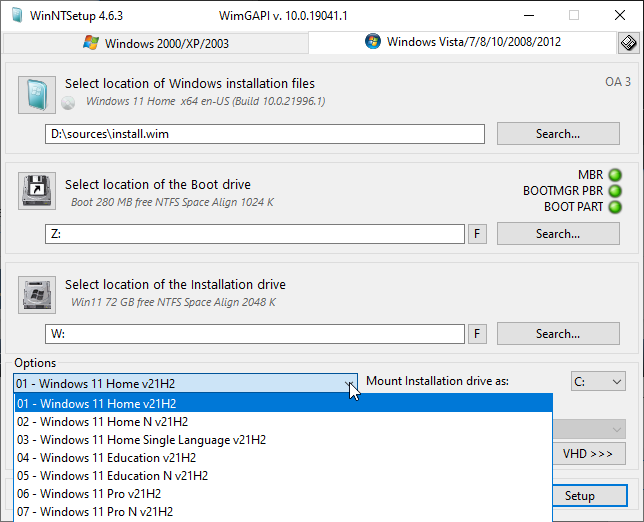Image resolution: width=644 pixels, height=522 pixels.
Task: Click the W: installation drive input field
Action: (x=255, y=333)
